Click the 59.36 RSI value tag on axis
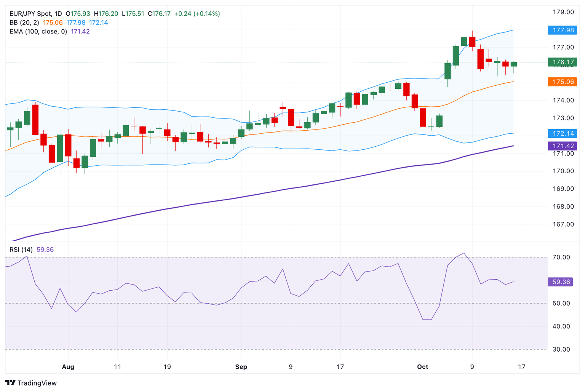585x392 pixels. [560, 282]
